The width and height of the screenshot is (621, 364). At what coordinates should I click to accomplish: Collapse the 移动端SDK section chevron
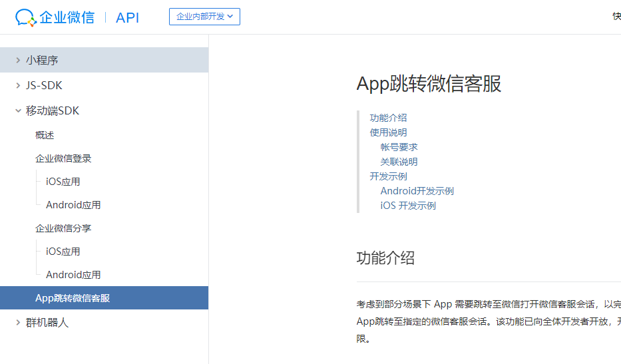18,111
